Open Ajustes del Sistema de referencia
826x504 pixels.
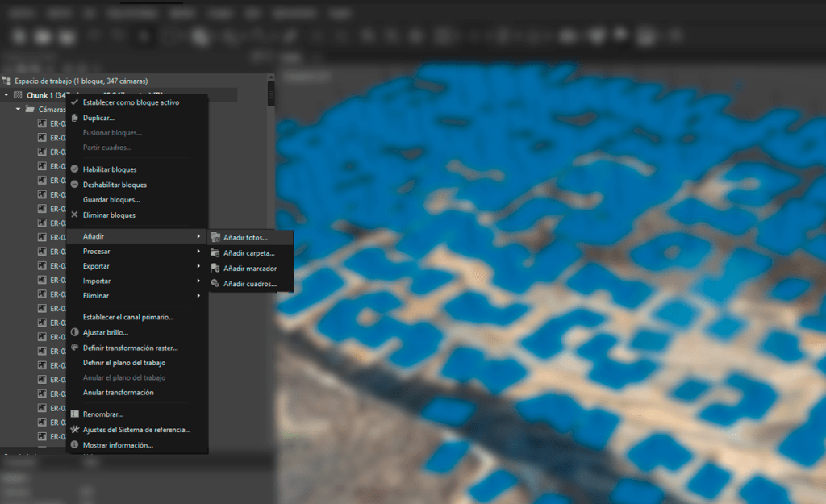(136, 430)
